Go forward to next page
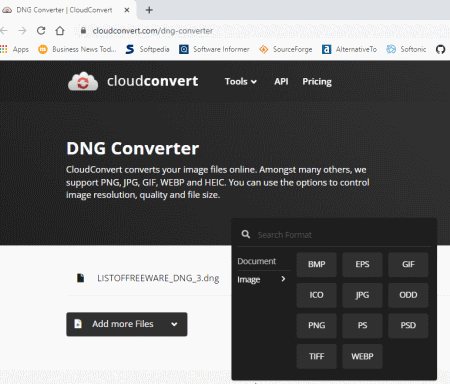 coord(22,31)
